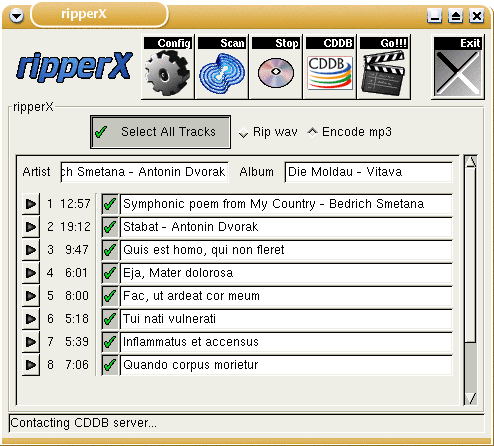
Task: Play track 1 Symphonic poem
Action: tap(31, 204)
